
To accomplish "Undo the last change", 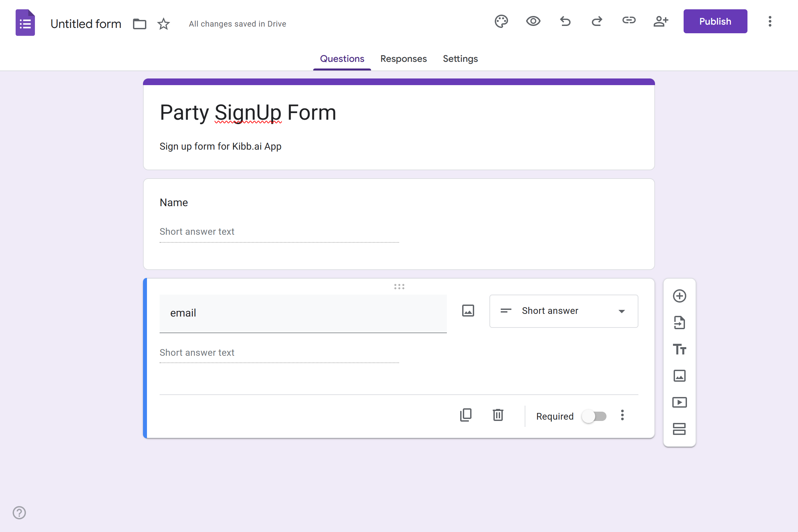I will pyautogui.click(x=565, y=21).
